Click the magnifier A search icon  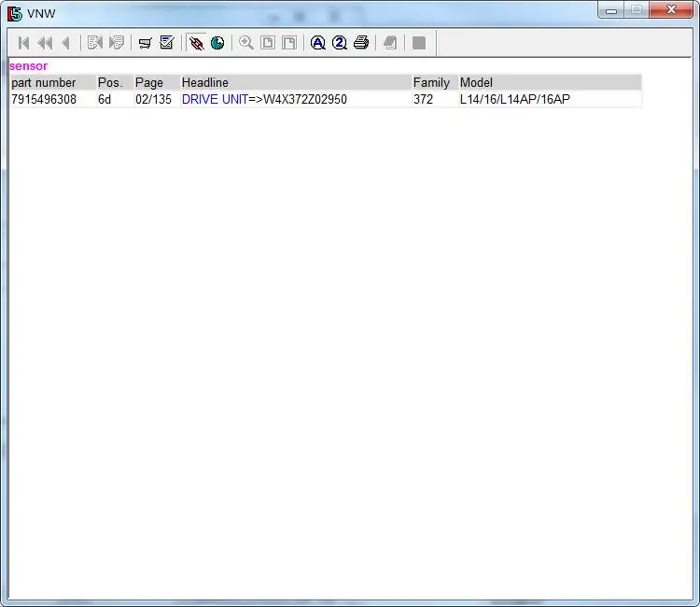tap(318, 43)
